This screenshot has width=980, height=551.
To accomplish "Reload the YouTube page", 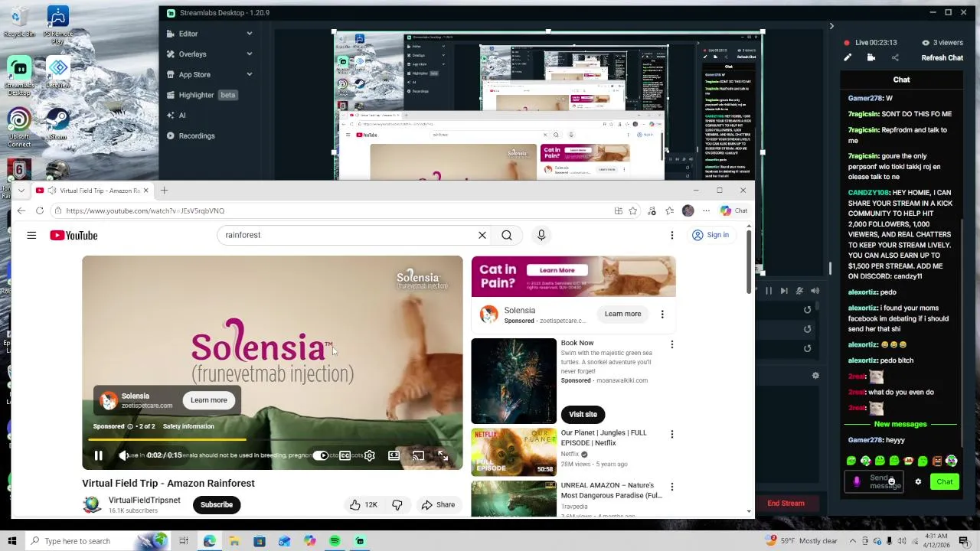I will tap(40, 210).
